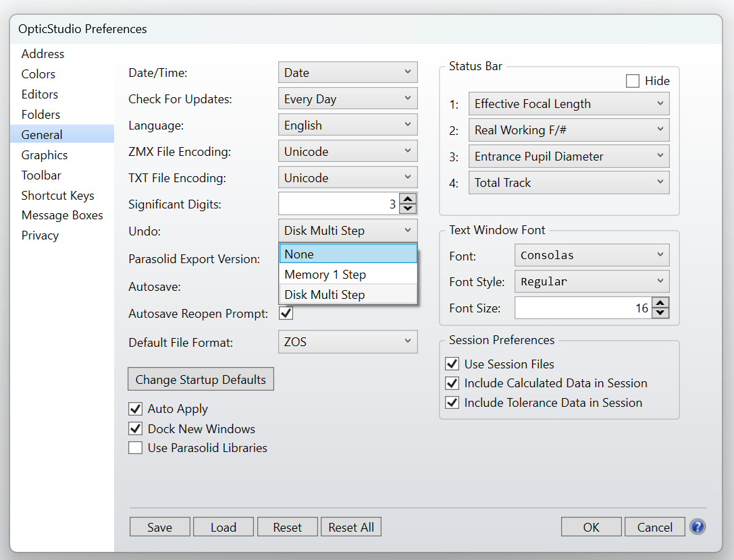Click the Significant Digits value field

(x=339, y=204)
